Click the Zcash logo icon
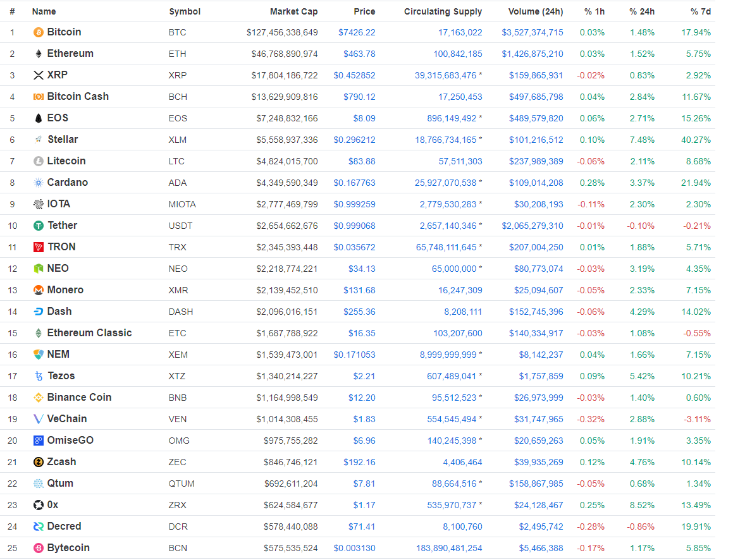 pyautogui.click(x=39, y=462)
